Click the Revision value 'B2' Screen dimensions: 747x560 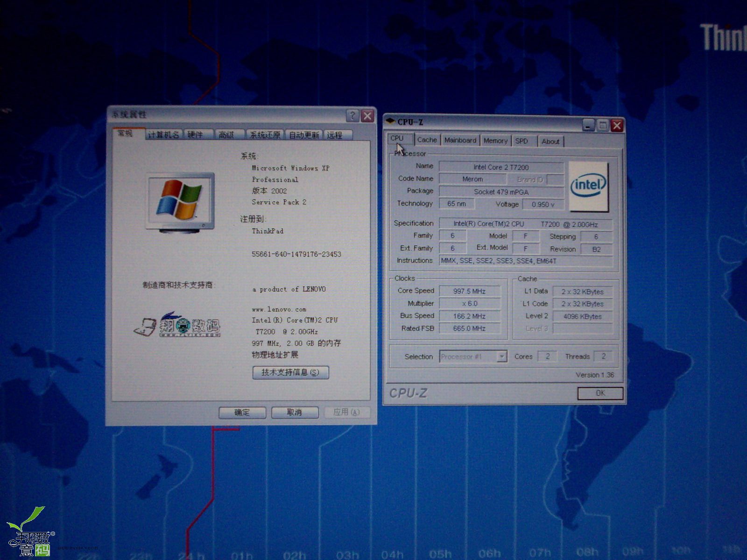coord(596,249)
